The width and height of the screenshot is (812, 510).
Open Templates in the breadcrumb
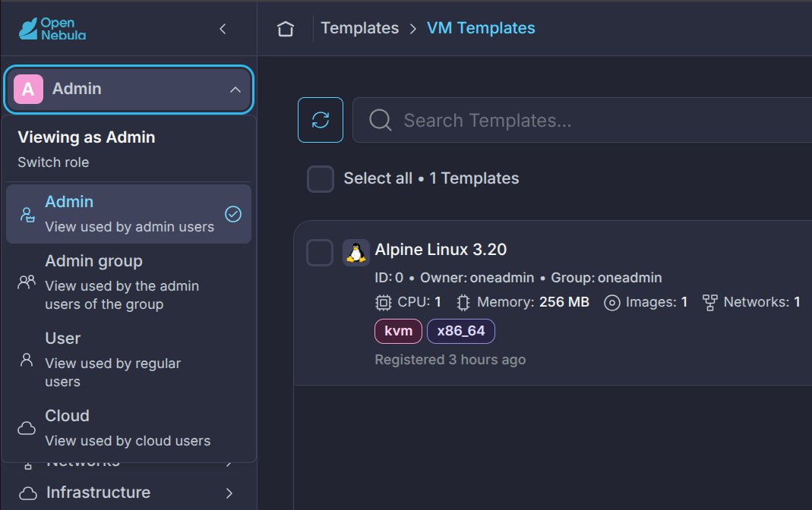[360, 28]
